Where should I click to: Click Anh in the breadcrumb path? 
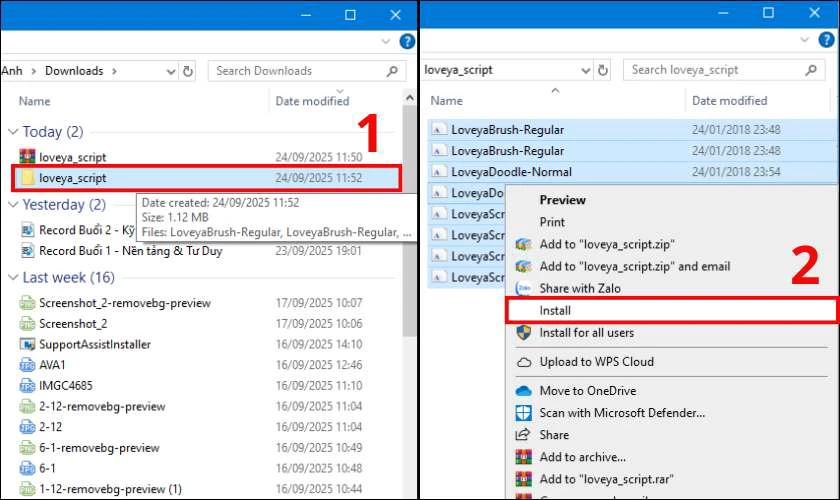[12, 71]
